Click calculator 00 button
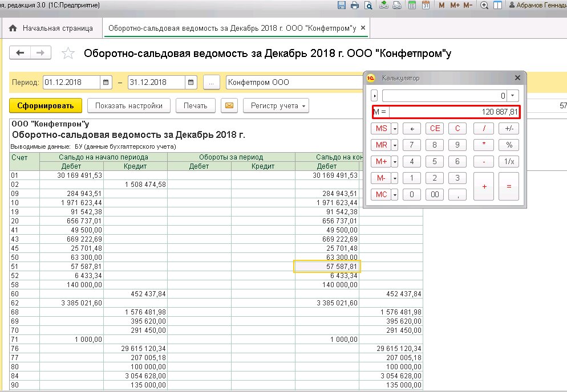Screen dimensions: 567x392 435,194
